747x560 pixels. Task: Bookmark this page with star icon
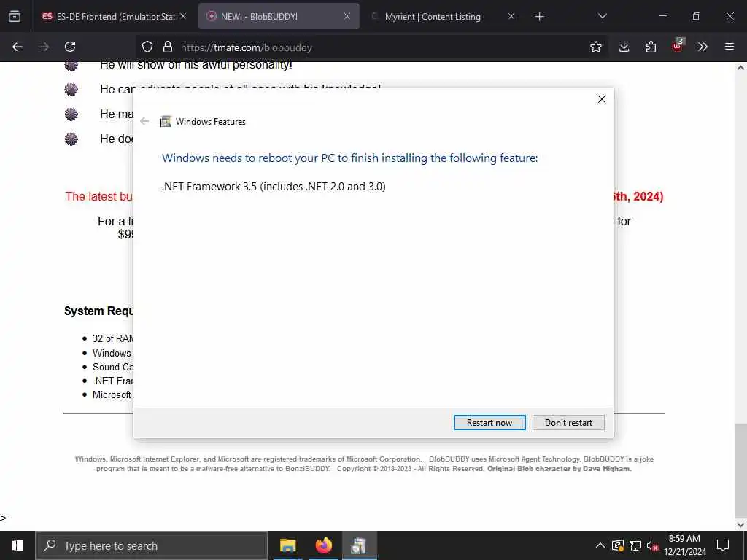596,47
